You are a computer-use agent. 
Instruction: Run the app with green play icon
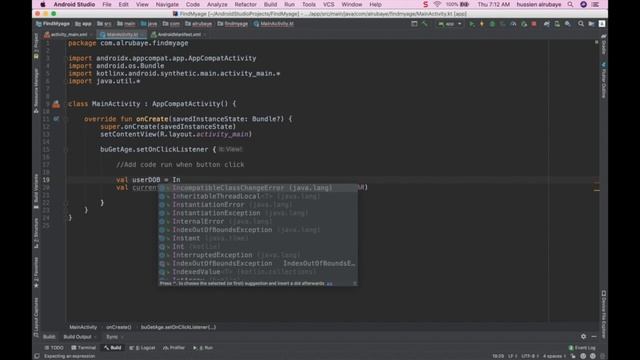[472, 24]
